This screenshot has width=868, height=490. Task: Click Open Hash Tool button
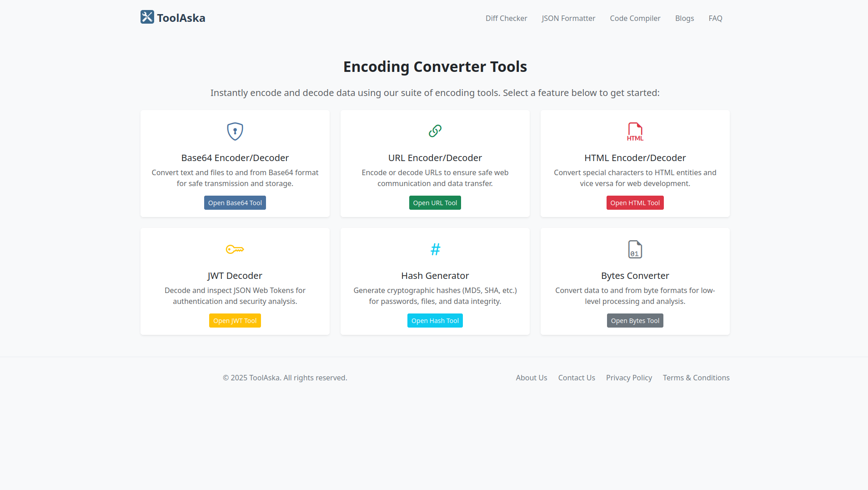point(435,321)
